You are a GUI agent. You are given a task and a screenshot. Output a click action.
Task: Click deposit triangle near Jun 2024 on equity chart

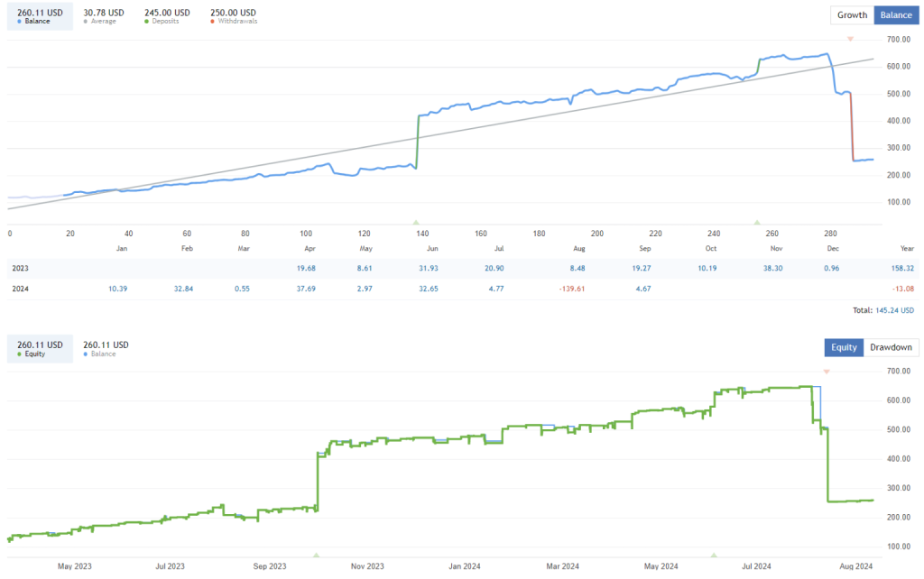pos(713,555)
